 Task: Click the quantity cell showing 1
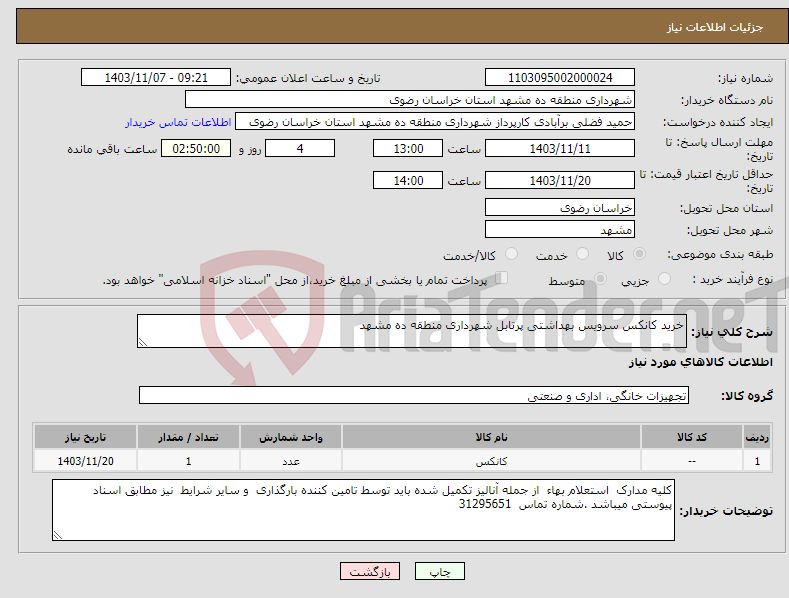click(188, 461)
